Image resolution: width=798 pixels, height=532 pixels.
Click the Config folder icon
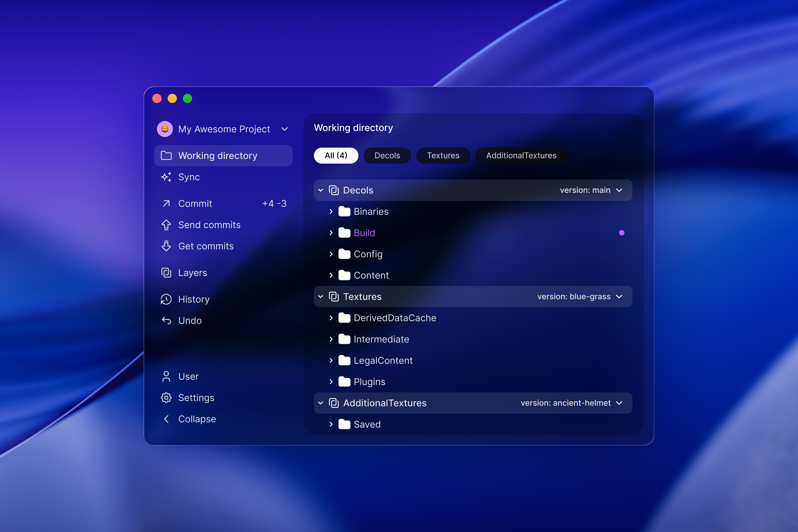click(x=344, y=254)
